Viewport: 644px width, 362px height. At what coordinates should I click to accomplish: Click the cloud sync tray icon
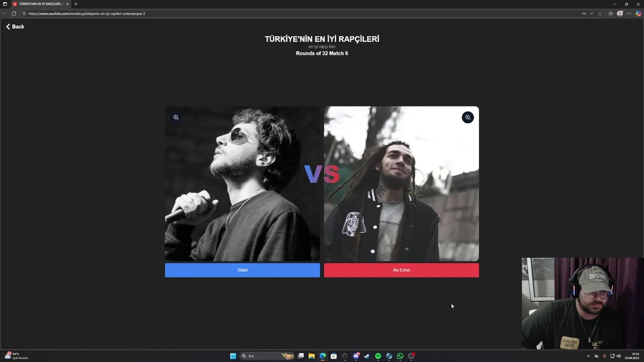pos(596,356)
